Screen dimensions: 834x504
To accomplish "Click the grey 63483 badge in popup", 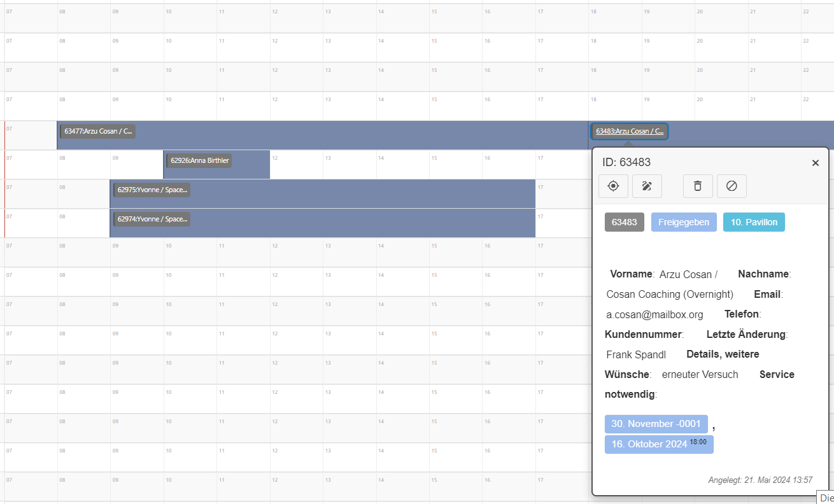I will [625, 222].
